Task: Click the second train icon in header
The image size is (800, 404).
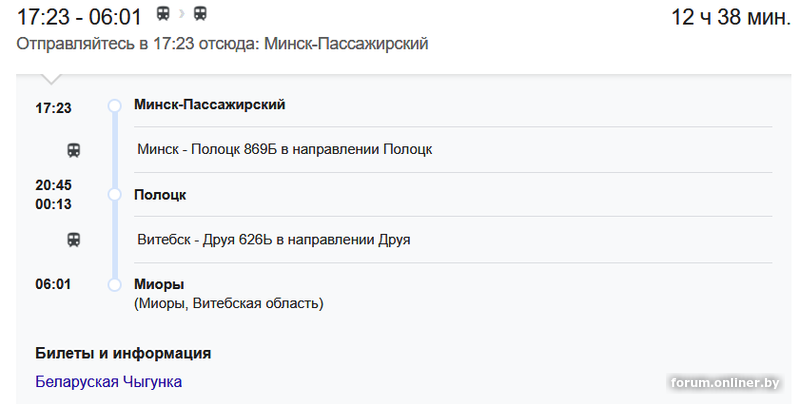Action: (x=201, y=14)
